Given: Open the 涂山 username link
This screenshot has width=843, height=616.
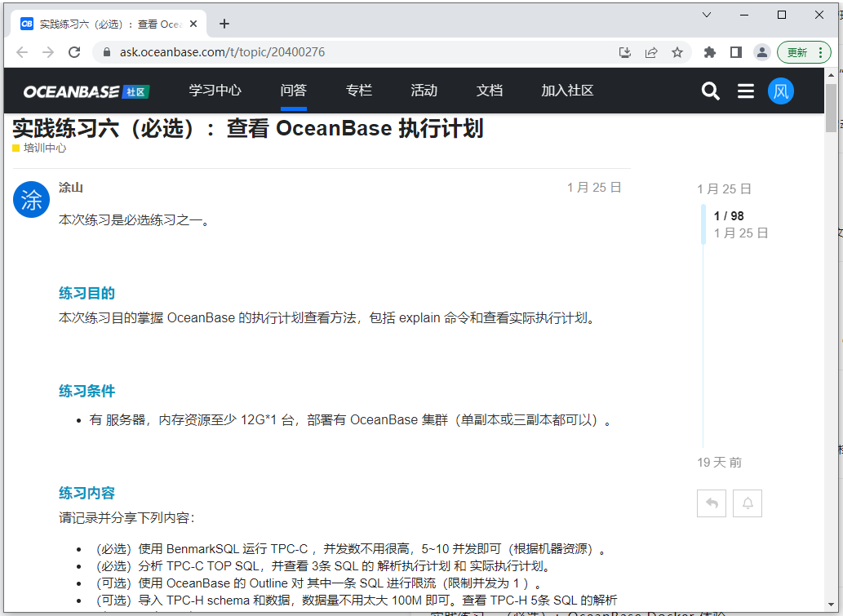Looking at the screenshot, I should point(70,188).
